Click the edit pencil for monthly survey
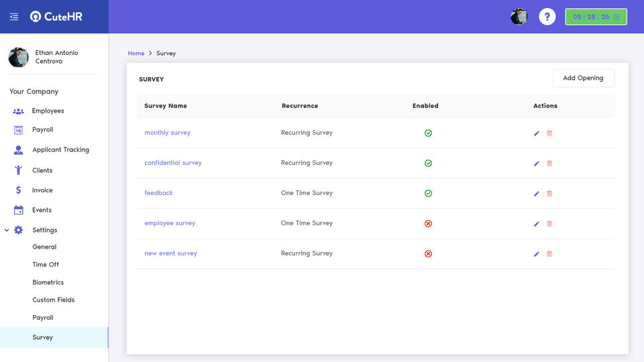The width and height of the screenshot is (644, 362). coord(537,133)
